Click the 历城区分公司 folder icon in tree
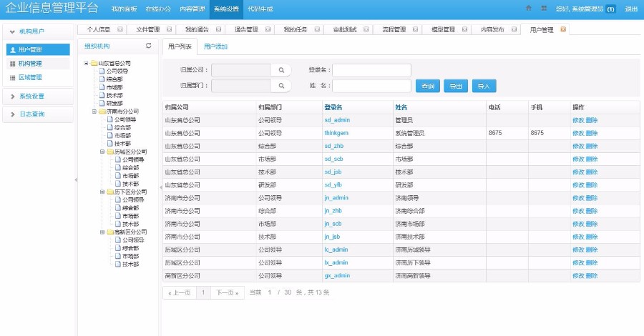 (x=110, y=152)
